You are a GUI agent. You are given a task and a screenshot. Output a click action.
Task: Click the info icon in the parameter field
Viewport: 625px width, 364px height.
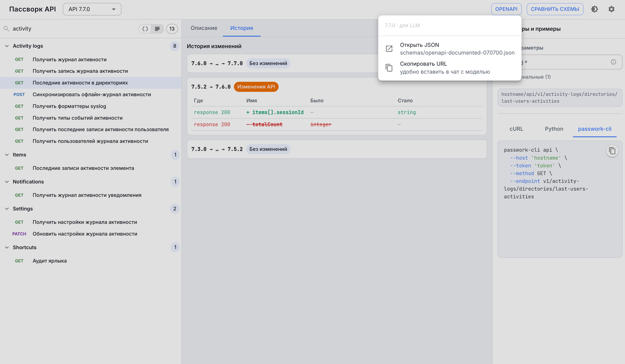(x=613, y=62)
